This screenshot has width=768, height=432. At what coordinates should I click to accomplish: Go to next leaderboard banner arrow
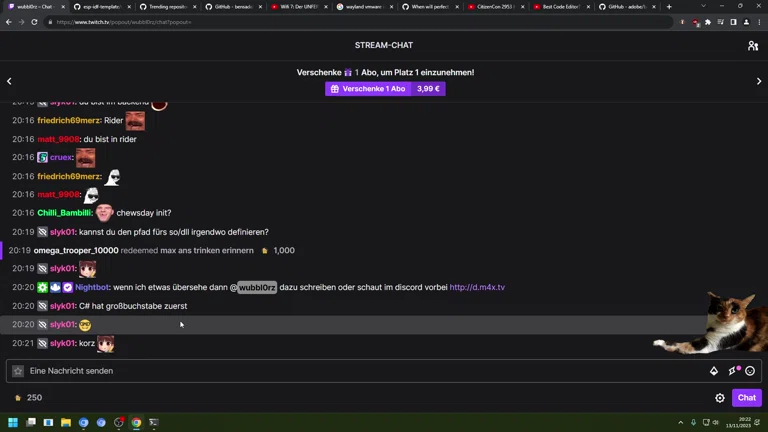[759, 81]
